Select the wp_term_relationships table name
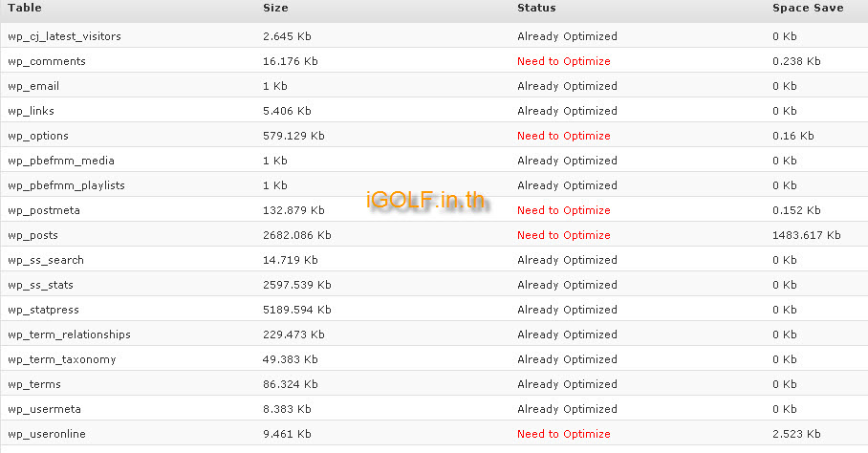The height and width of the screenshot is (453, 868). click(x=69, y=334)
